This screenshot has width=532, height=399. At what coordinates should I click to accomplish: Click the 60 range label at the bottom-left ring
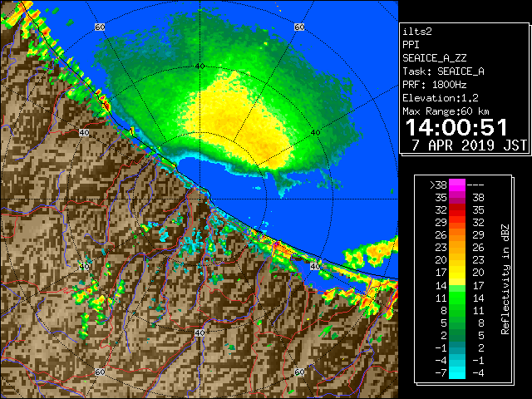pos(100,372)
